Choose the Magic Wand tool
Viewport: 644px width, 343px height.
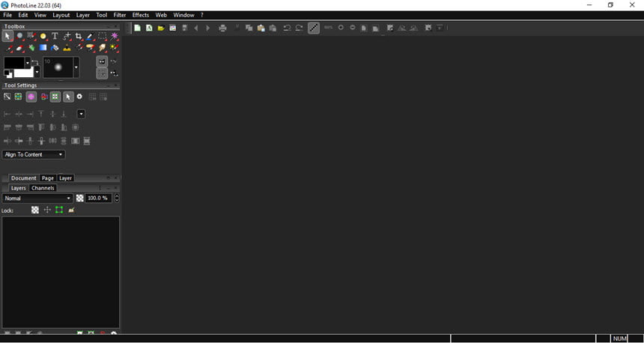(114, 36)
